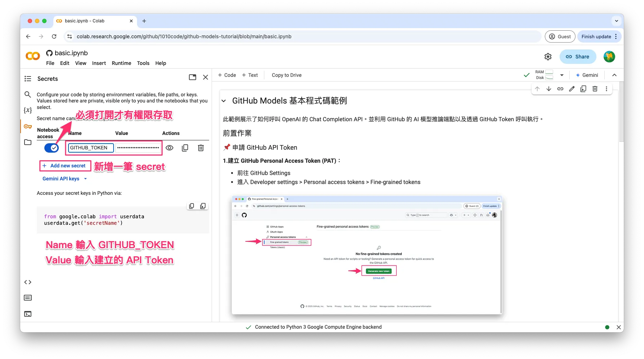Click the GITHUB_TOKEN name field
The image size is (644, 359).
[91, 148]
